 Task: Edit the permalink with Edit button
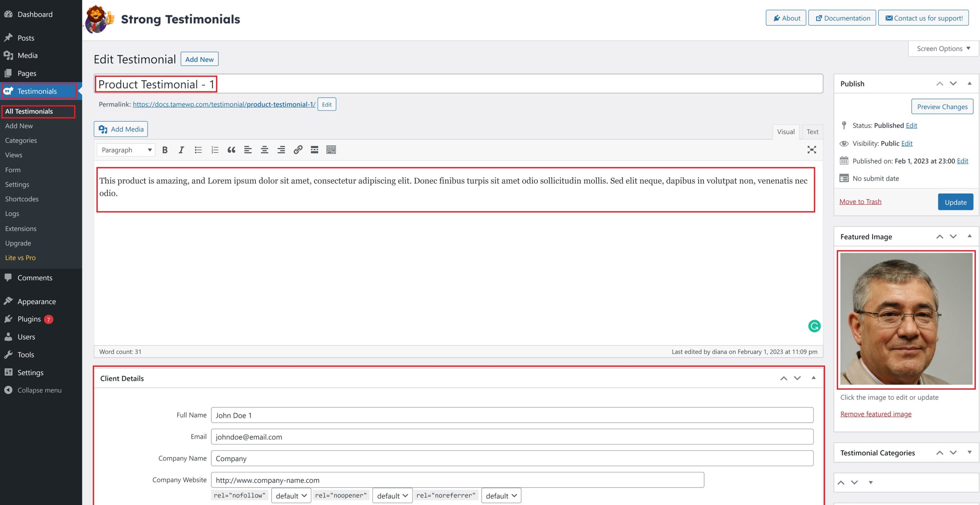pyautogui.click(x=327, y=104)
